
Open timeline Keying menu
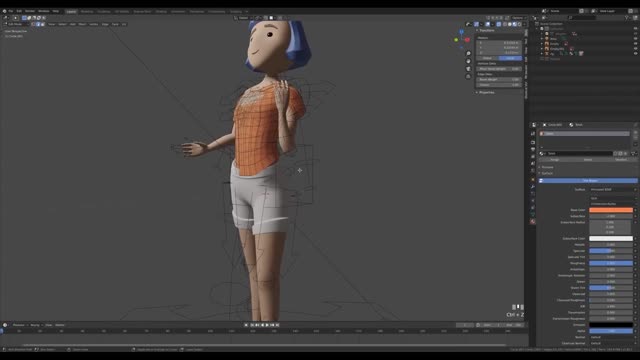(36, 325)
